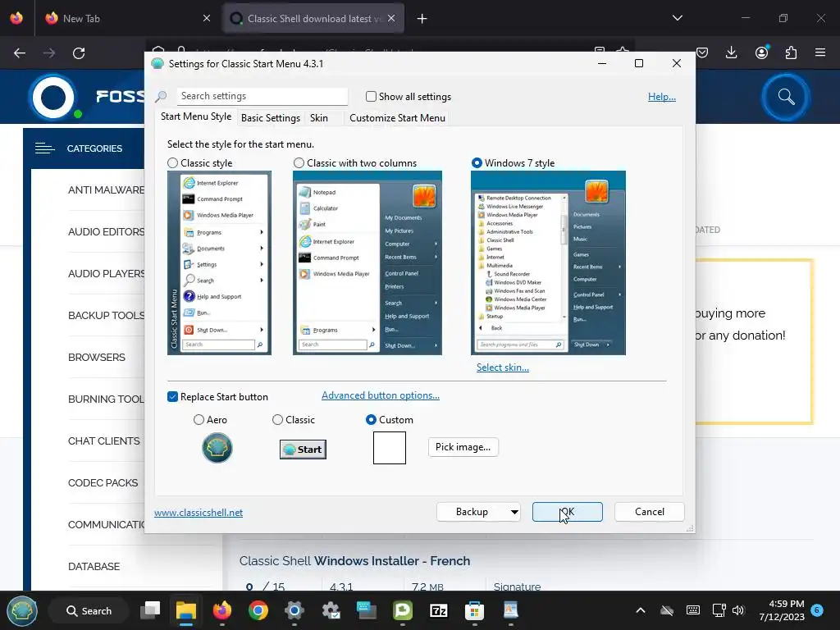Click the website search magnifier icon

coord(786,97)
